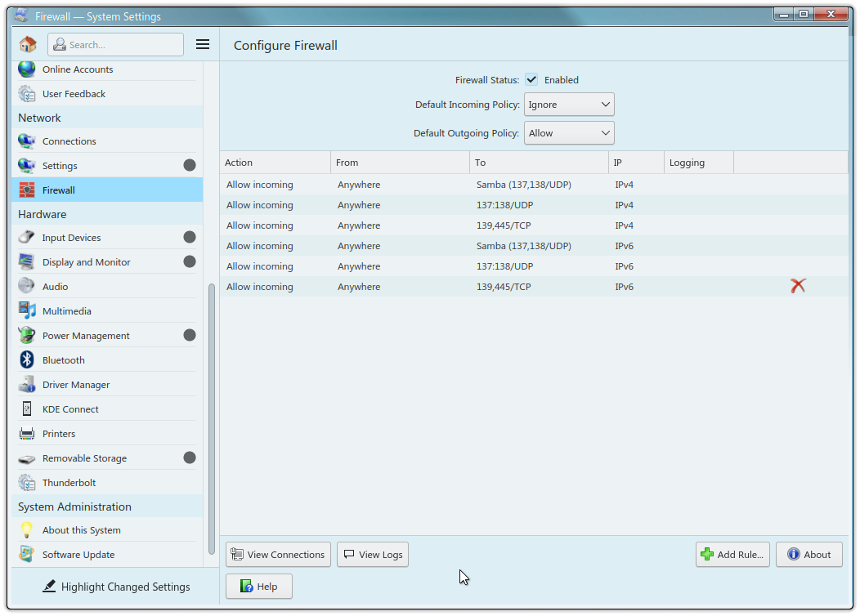860x616 pixels.
Task: Disable the Firewall Status checkbox
Action: [x=531, y=80]
